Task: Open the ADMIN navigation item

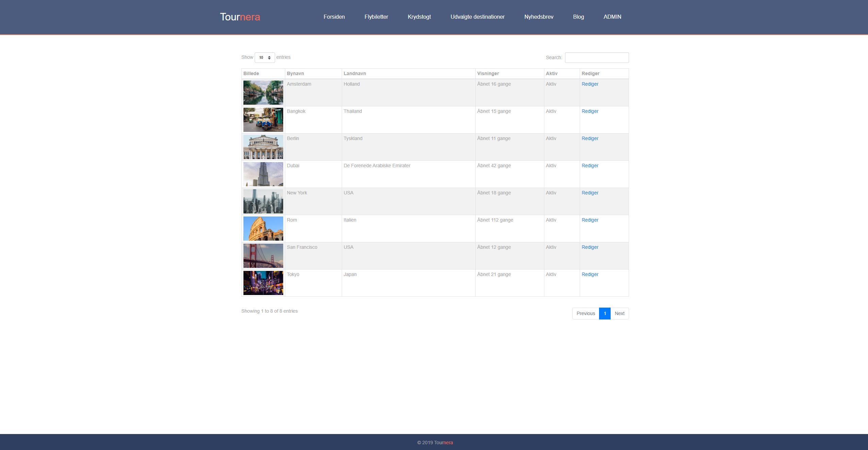Action: 612,17
